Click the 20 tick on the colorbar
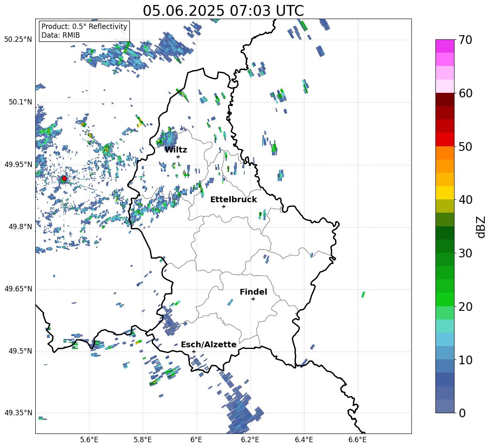Viewport: 491px width, 448px height. coord(465,307)
